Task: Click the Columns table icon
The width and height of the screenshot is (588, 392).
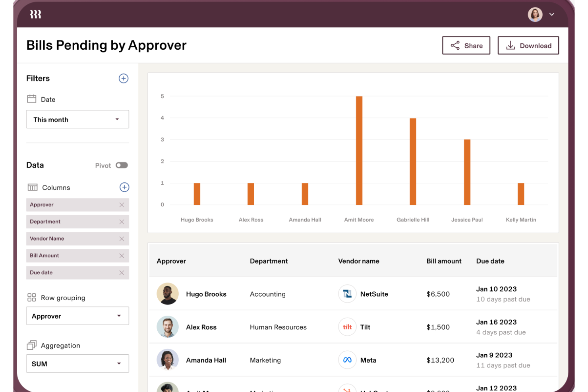Action: pos(32,187)
